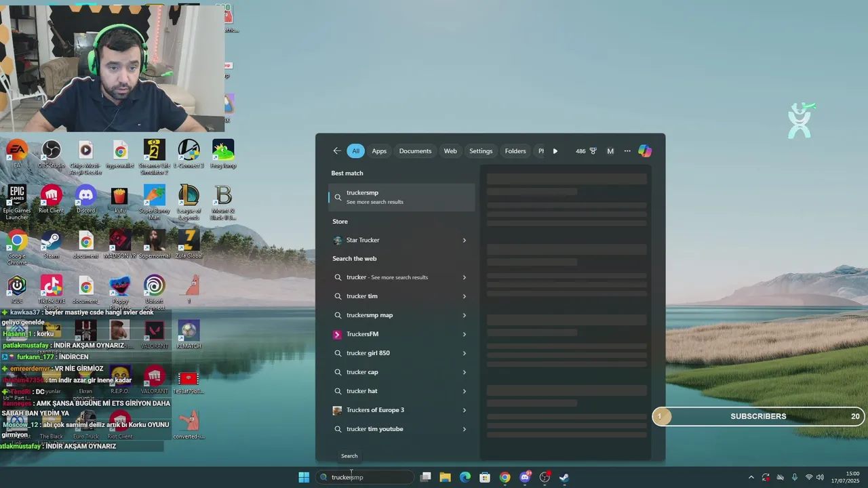Select the Supernormal desktop icon
This screenshot has width=868, height=488.
coord(154,245)
